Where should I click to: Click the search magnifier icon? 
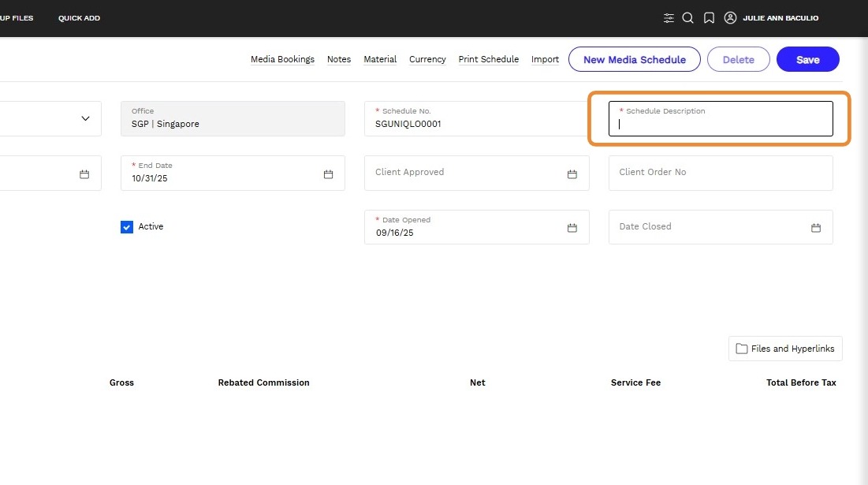click(x=687, y=18)
